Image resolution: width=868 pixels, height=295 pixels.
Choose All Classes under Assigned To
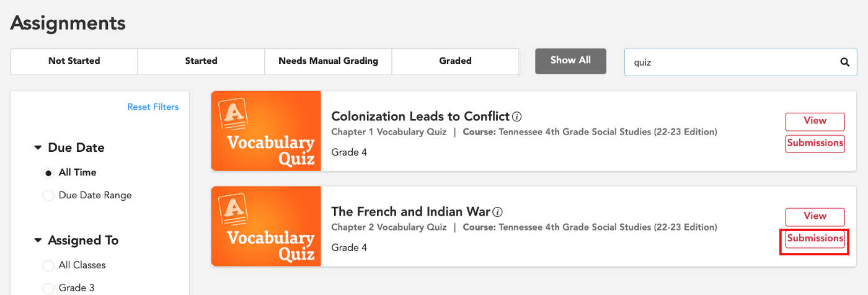[x=49, y=266]
